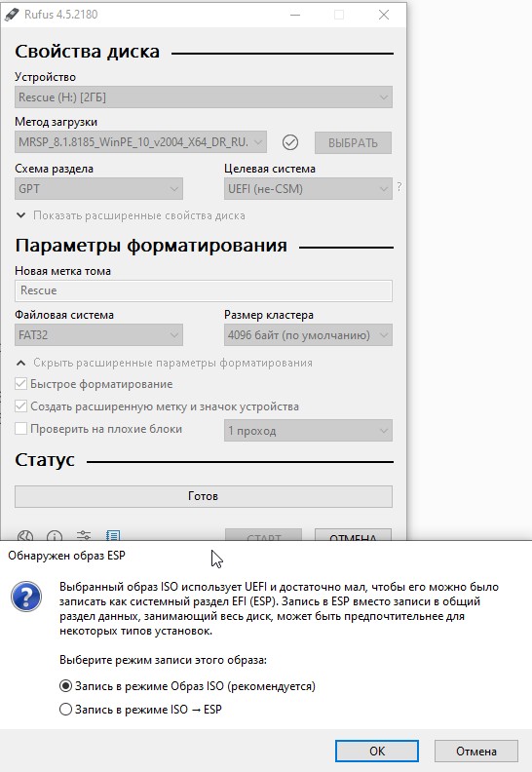Click the ОТМЕНА button in Rufus
Viewport: 532px width, 772px height.
tap(353, 535)
